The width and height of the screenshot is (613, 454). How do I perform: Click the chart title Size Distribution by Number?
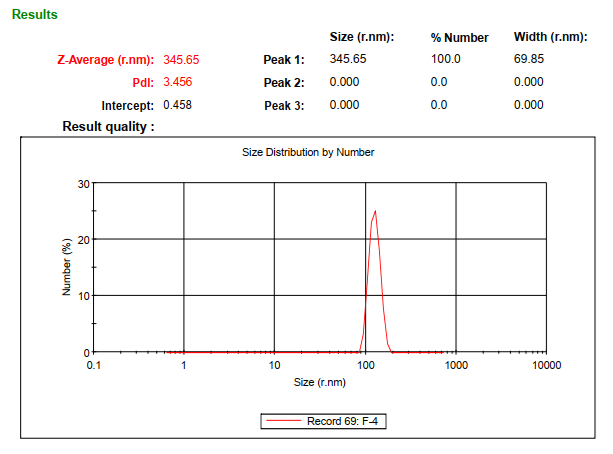coord(308,153)
